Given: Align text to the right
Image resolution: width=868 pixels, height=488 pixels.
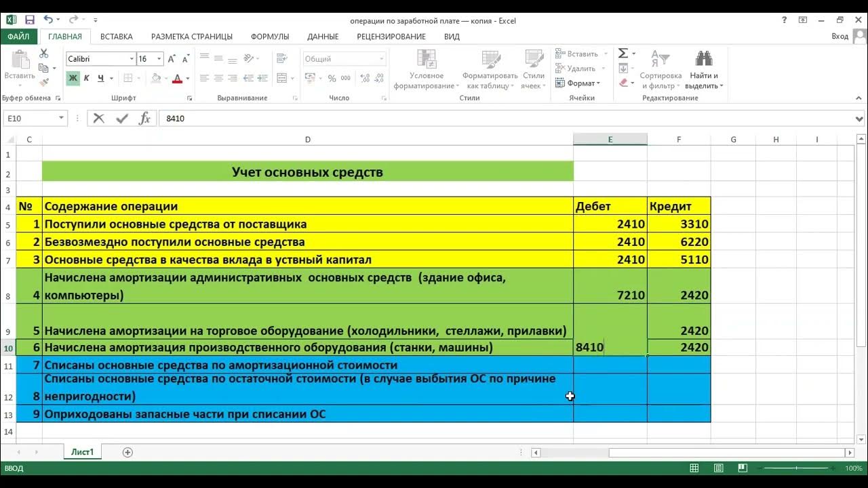Looking at the screenshot, I should pos(233,79).
